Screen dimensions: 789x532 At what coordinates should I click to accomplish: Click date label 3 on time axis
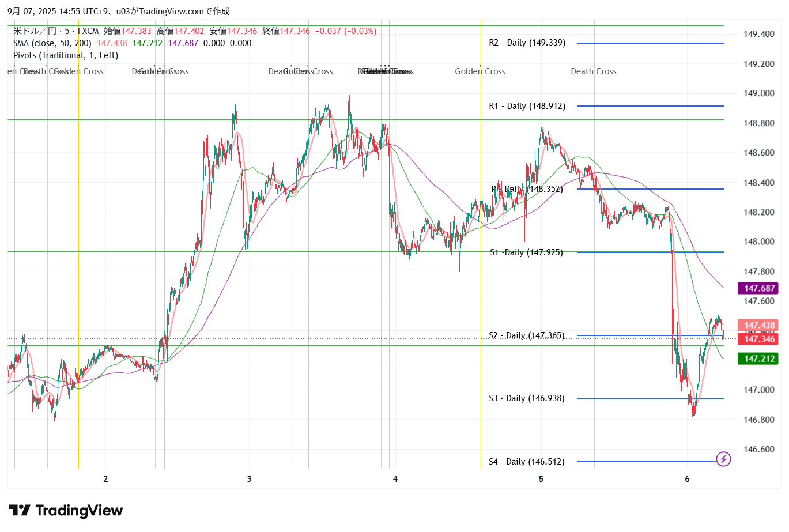point(249,479)
